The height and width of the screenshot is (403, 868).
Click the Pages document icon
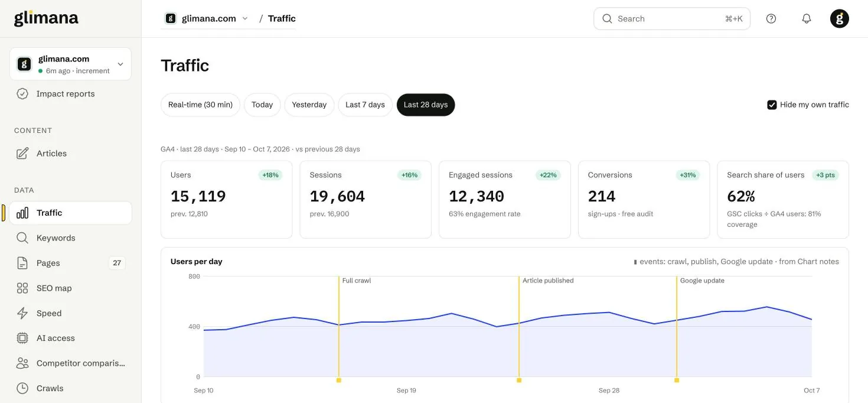22,263
